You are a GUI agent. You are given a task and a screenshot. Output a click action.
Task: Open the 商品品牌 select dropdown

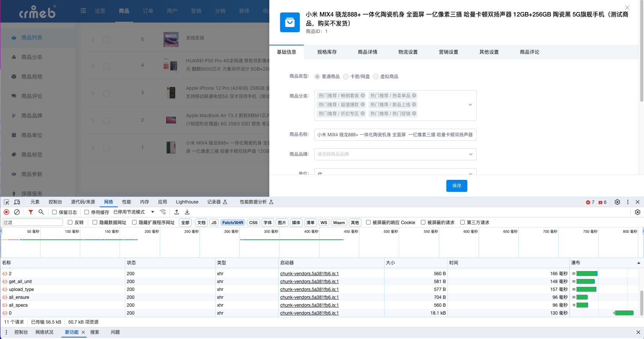click(x=395, y=154)
